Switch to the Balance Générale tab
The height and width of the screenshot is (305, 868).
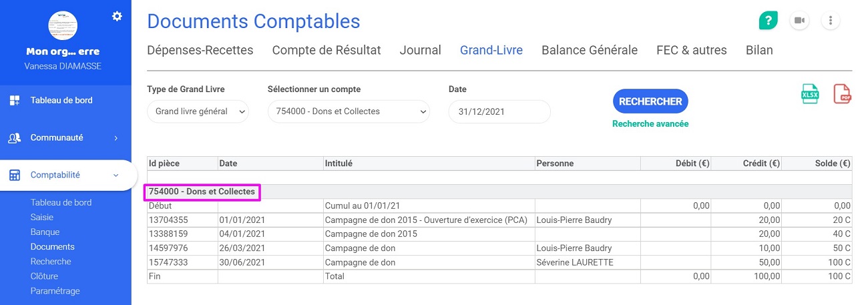coord(590,50)
